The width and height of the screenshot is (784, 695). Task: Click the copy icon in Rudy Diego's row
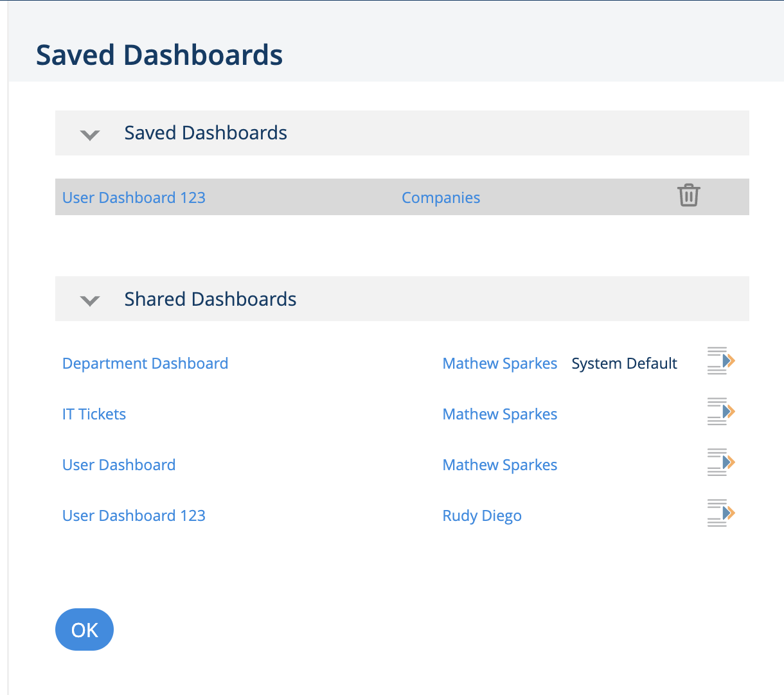tap(721, 513)
